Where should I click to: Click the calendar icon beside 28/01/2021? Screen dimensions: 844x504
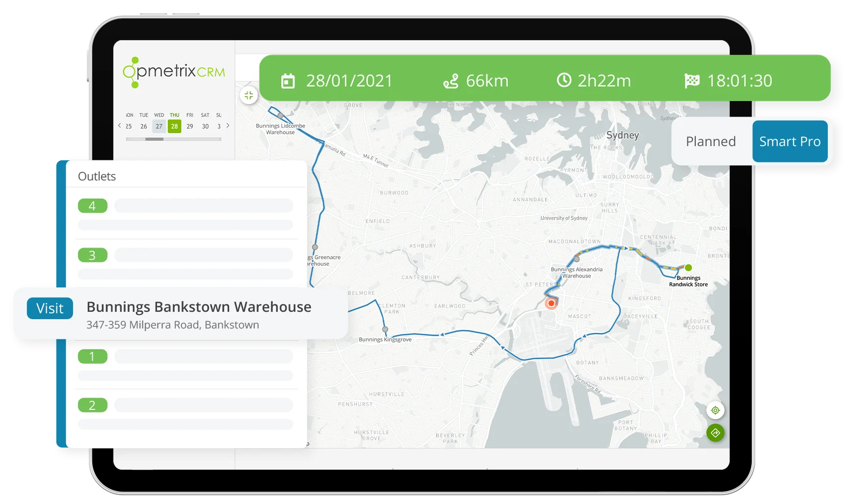click(288, 81)
